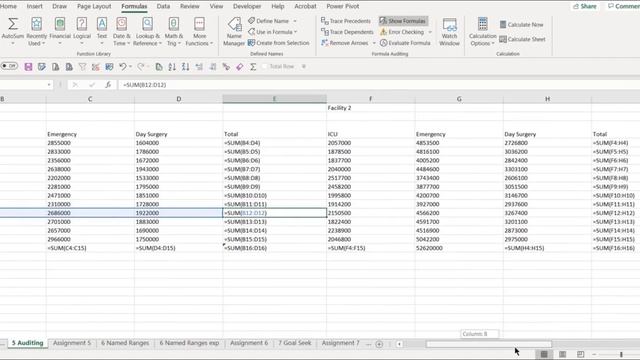Click the Sigma icon in quick toolbar

(253, 67)
